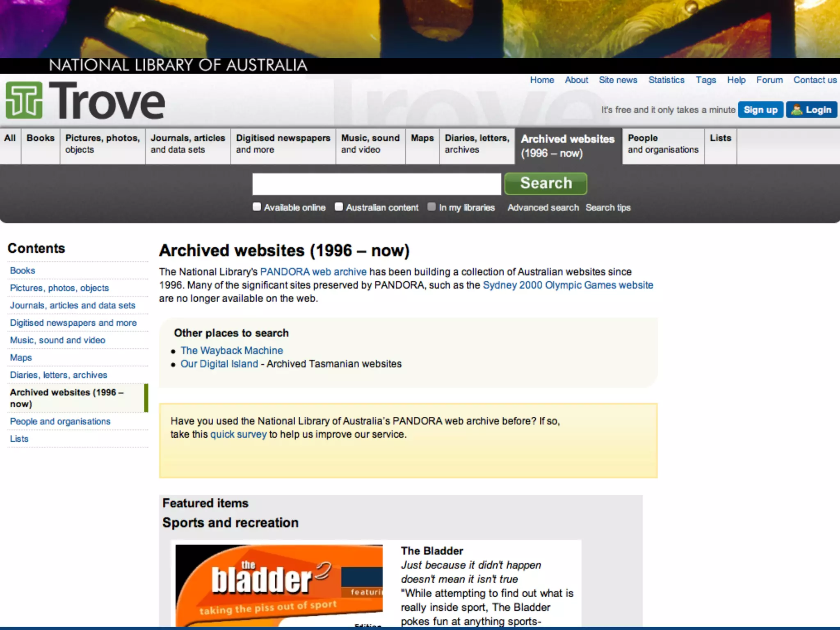Screen dimensions: 840x630
Task: Open the Advanced search link
Action: (x=543, y=208)
